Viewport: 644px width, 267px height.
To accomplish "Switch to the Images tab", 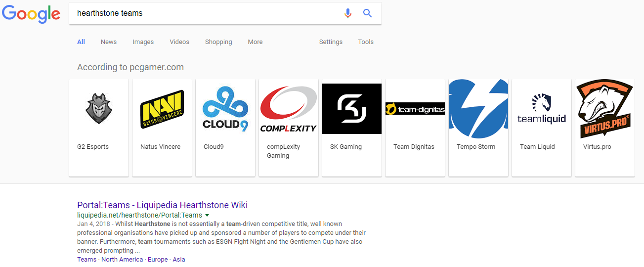I will tap(143, 42).
